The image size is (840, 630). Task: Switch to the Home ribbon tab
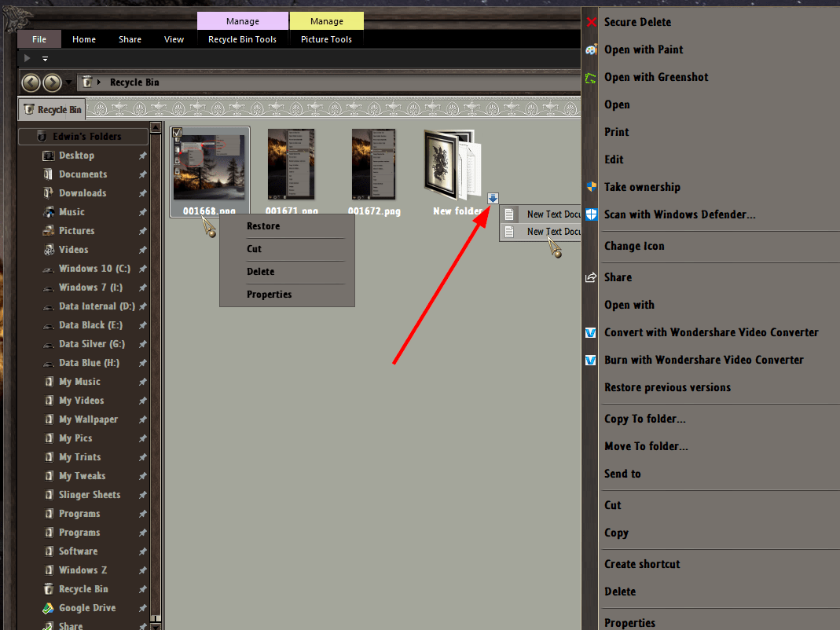(x=84, y=39)
